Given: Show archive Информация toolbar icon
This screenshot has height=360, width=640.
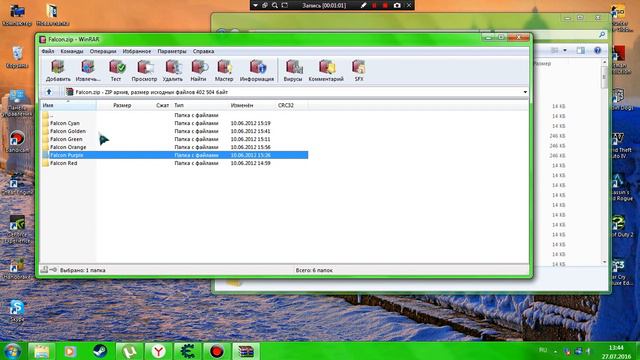Looking at the screenshot, I should (257, 70).
